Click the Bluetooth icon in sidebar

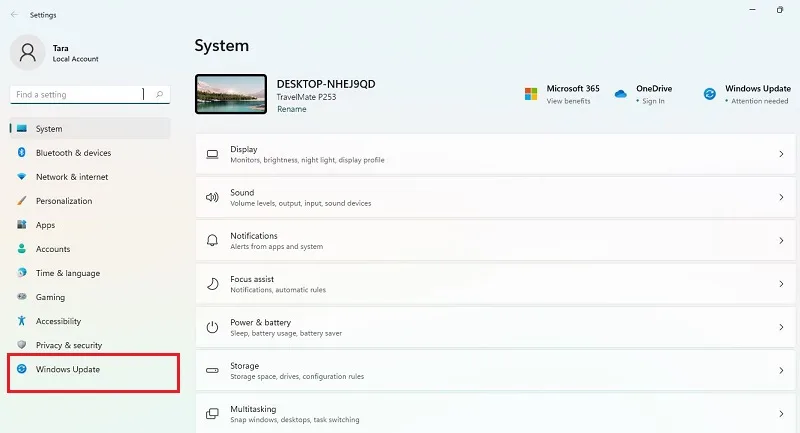coord(21,152)
